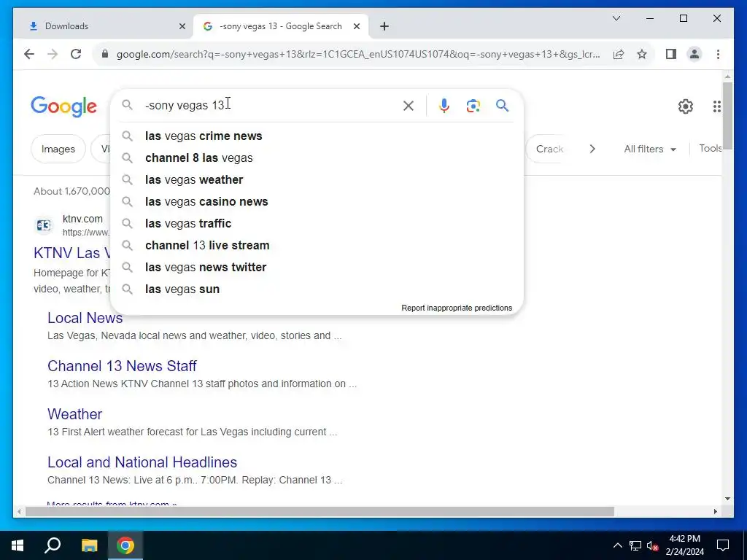The width and height of the screenshot is (747, 560).
Task: Expand the All filters dropdown
Action: (x=650, y=149)
